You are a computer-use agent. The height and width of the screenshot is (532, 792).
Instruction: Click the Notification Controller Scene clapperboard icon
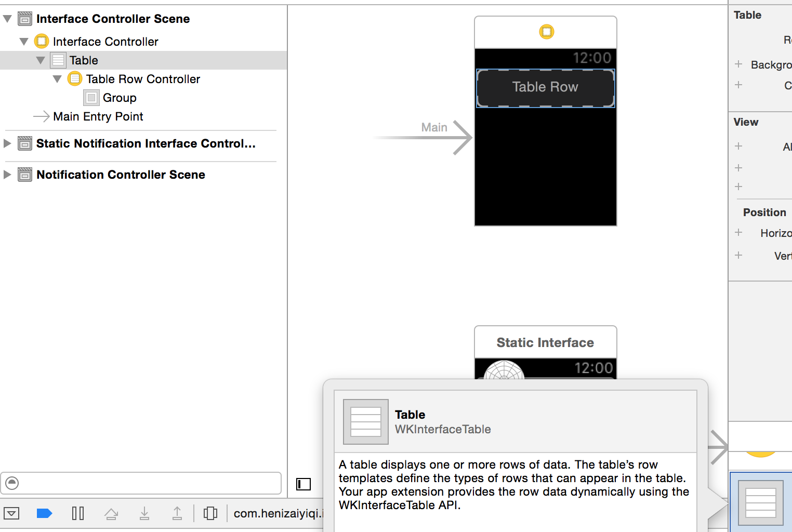click(24, 175)
